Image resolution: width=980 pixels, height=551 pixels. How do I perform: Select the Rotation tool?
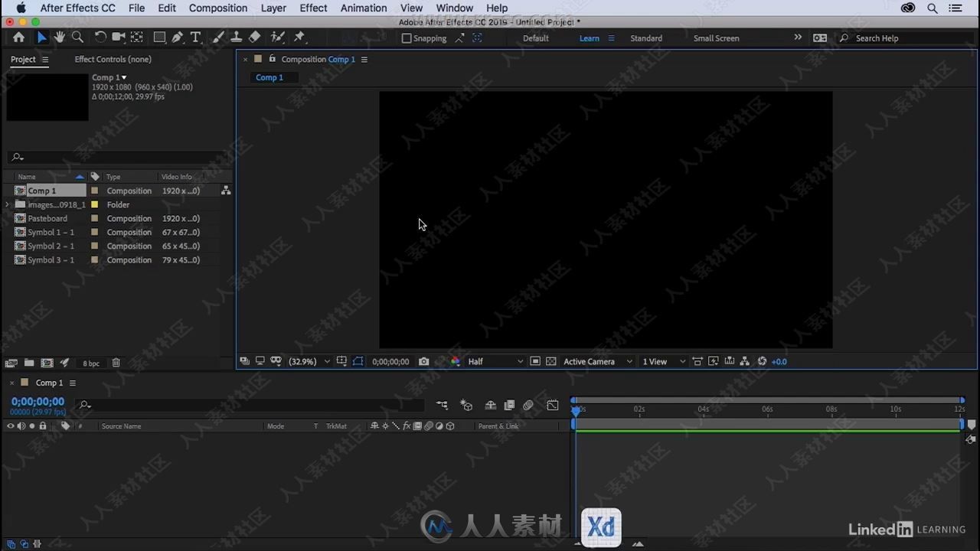click(100, 37)
